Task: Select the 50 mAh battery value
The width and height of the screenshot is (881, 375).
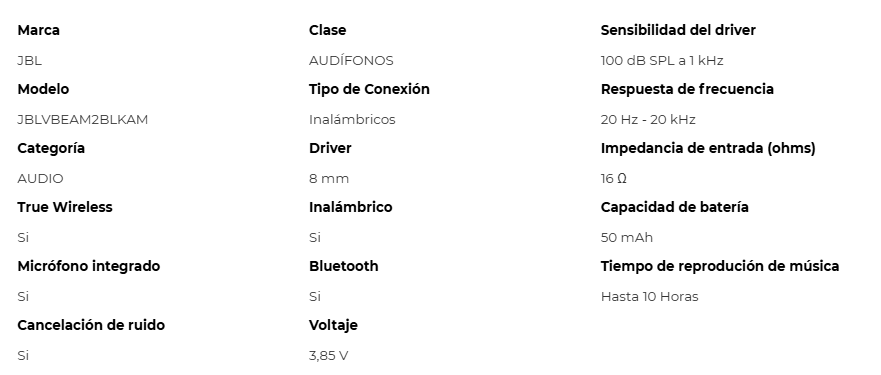Action: click(x=626, y=238)
